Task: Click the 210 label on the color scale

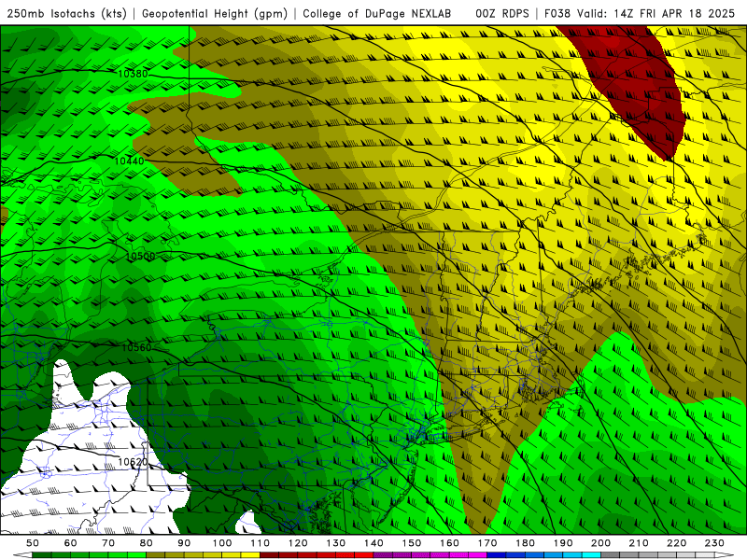Action: click(639, 543)
